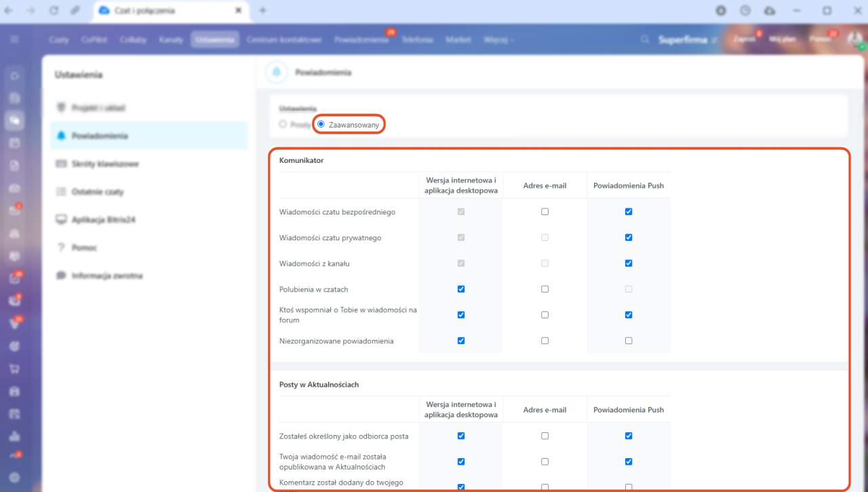Uncheck web version for 'Polubienia w czatach'
This screenshot has width=868, height=492.
461,289
